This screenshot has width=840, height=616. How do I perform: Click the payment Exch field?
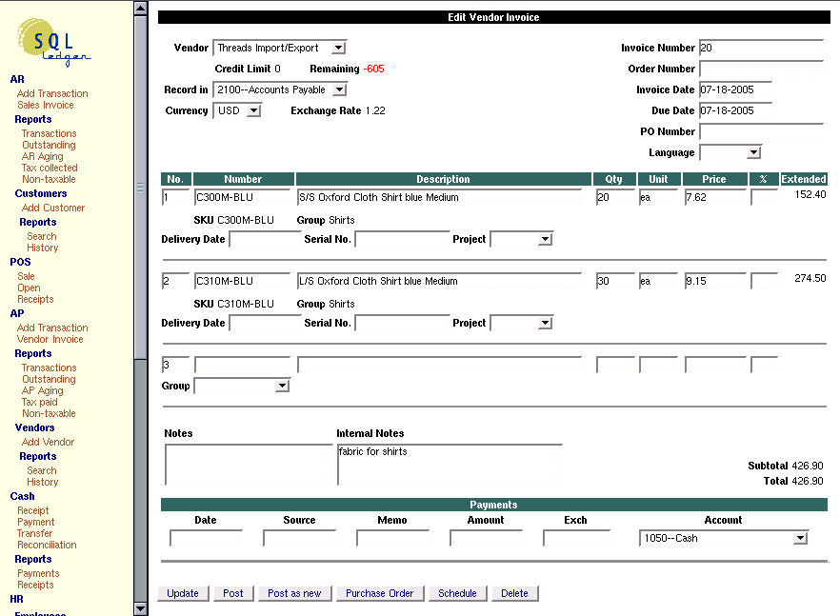[x=576, y=538]
